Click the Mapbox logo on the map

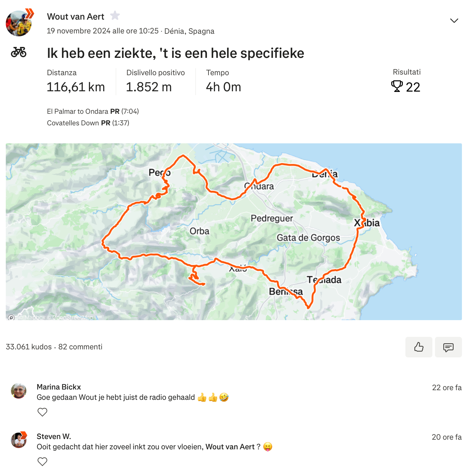click(11, 318)
